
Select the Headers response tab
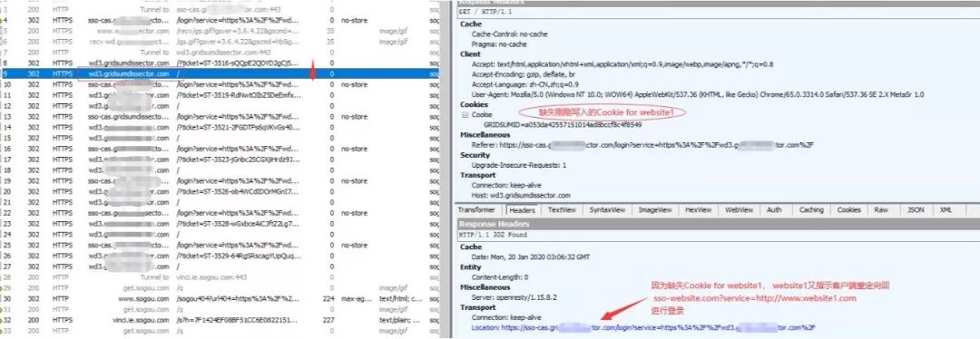point(522,210)
